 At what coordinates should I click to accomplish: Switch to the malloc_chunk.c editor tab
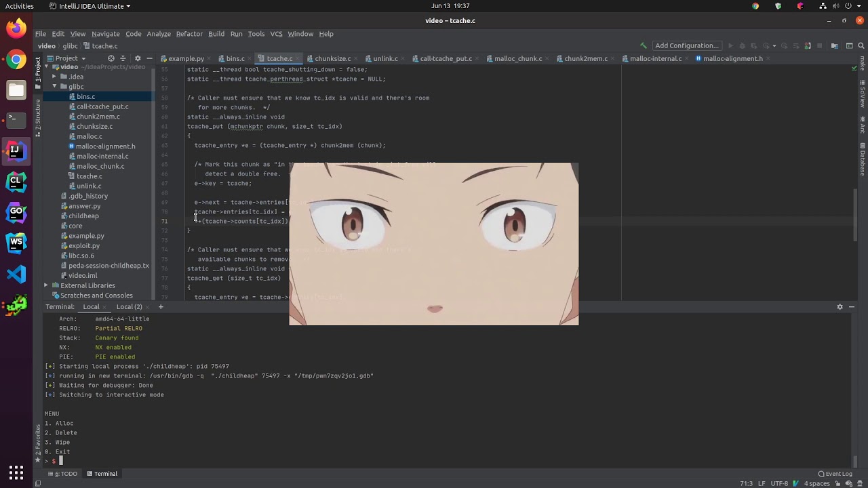[518, 58]
